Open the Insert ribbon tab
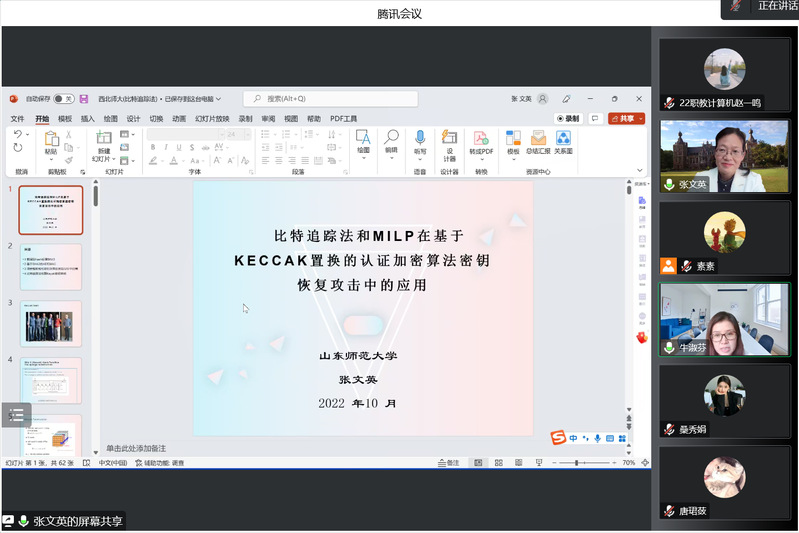 88,118
